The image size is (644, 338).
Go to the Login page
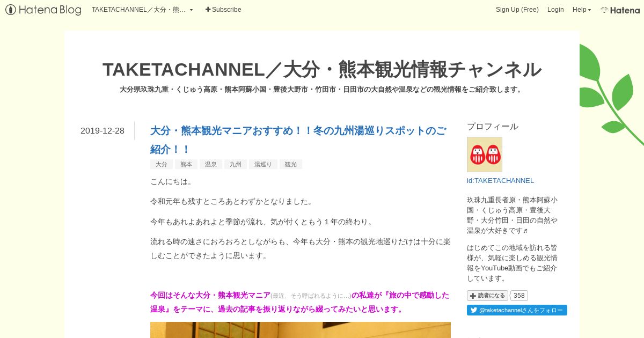[x=555, y=10]
